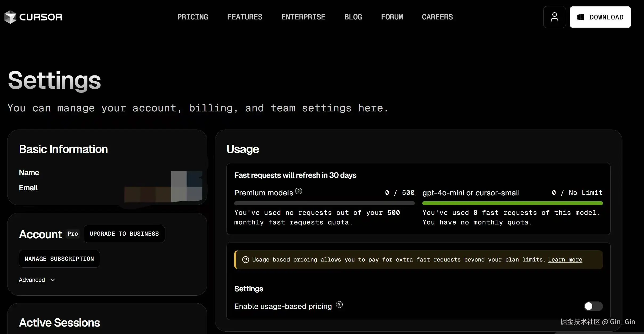The width and height of the screenshot is (644, 334).
Task: Click the Pro plan badge next to Account
Action: [73, 234]
